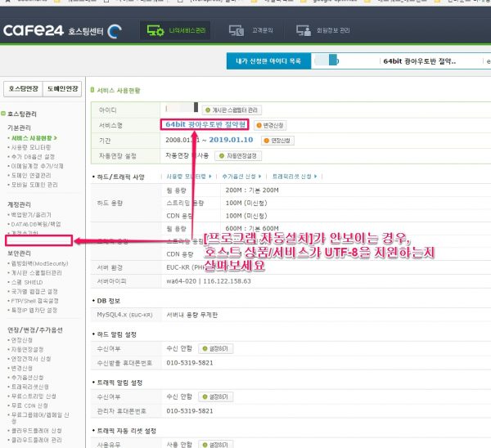491x448 pixels.
Task: Open the 사용량 모니터링 link above the hard/traffic table
Action: pyautogui.click(x=189, y=177)
